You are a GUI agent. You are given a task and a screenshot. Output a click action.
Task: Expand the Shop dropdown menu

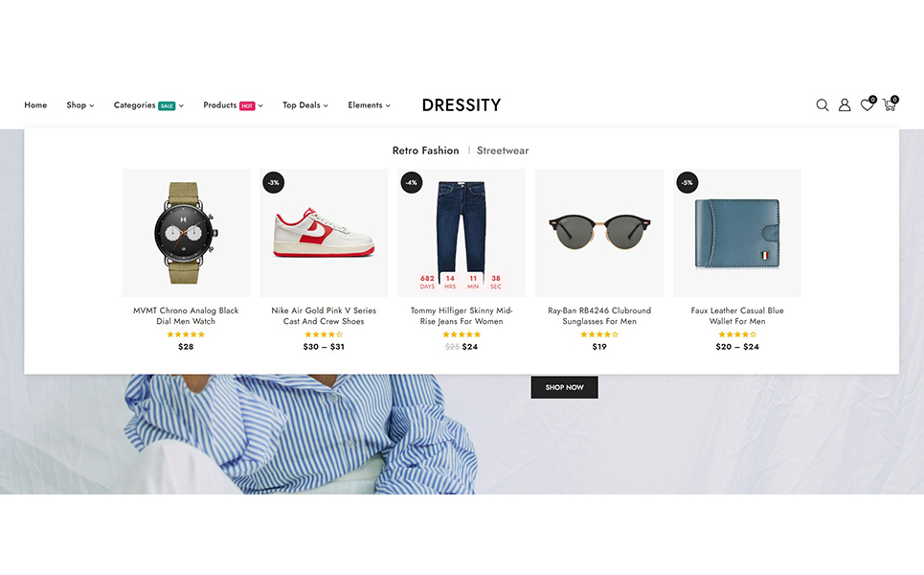(x=80, y=105)
